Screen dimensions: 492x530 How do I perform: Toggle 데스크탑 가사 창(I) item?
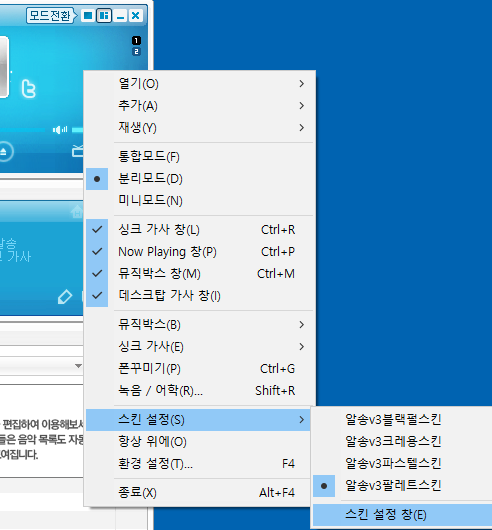click(x=199, y=295)
